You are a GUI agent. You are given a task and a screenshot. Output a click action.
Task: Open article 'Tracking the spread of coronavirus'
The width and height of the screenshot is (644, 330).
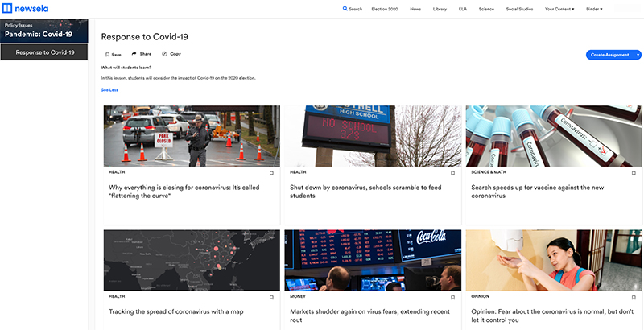tap(176, 311)
